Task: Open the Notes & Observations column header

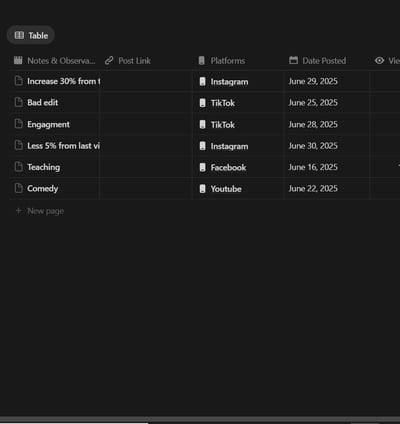Action: (54, 61)
